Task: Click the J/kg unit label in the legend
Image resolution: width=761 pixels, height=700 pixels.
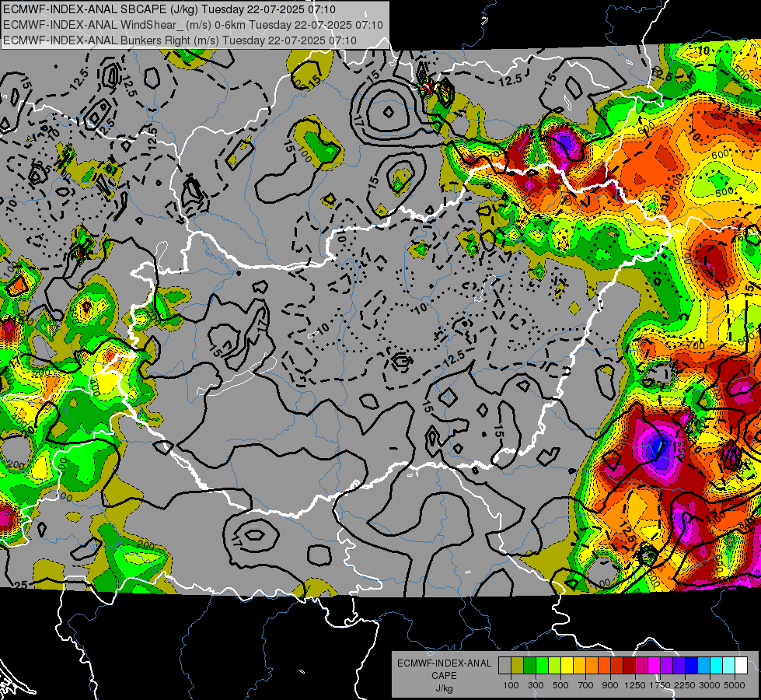Action: point(445,688)
